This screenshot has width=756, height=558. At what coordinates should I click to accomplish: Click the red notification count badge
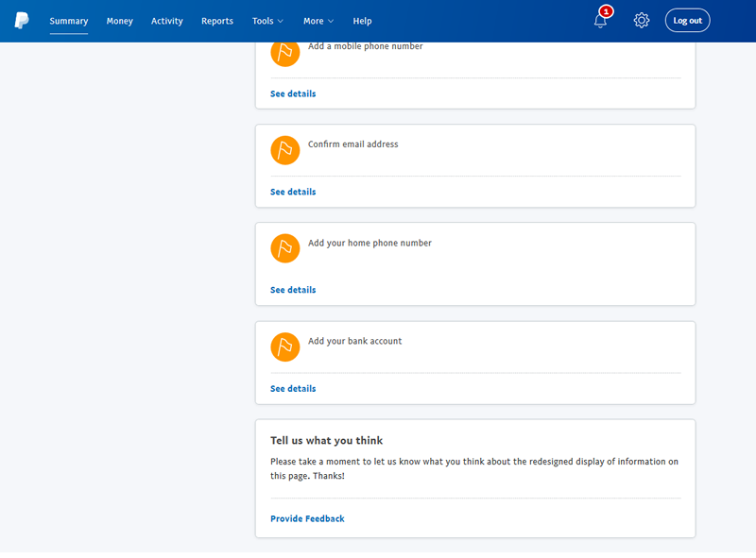click(606, 11)
